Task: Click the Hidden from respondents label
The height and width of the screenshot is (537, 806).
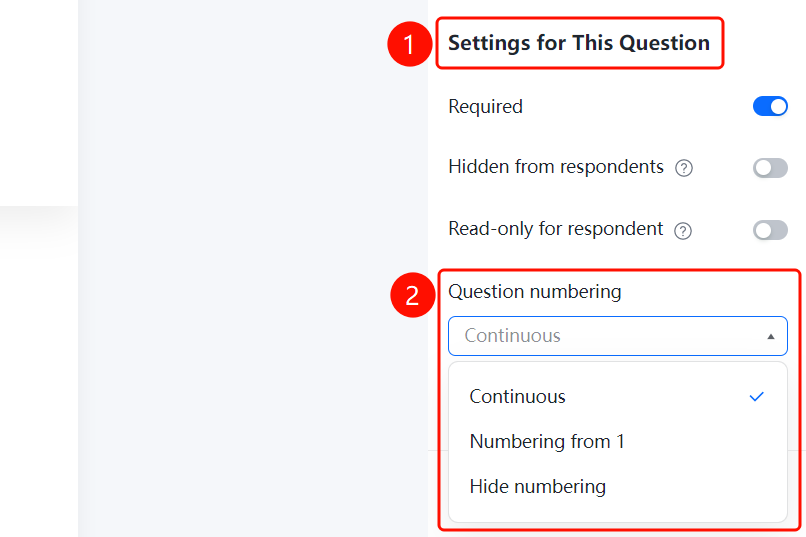Action: [556, 167]
